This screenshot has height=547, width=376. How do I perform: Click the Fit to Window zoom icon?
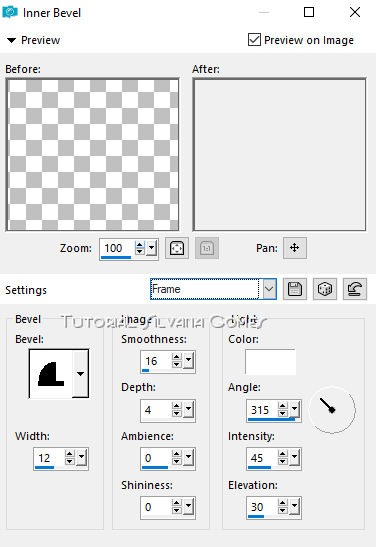pos(177,248)
